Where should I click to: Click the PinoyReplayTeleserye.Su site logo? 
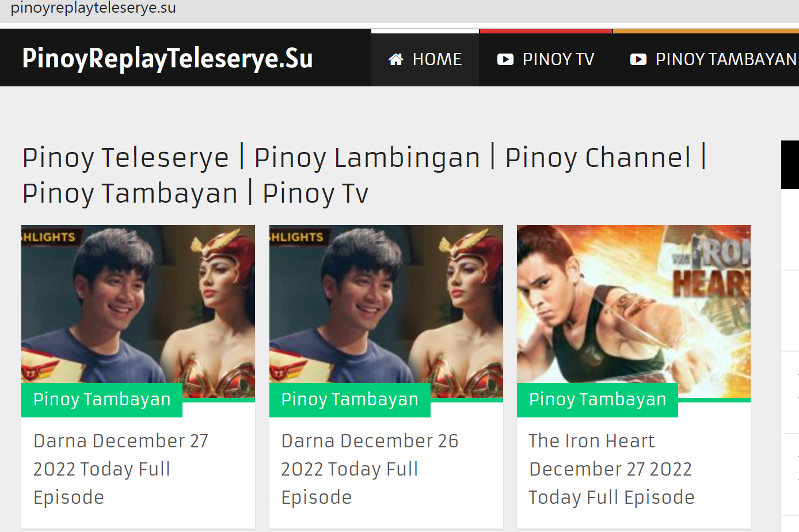(168, 58)
